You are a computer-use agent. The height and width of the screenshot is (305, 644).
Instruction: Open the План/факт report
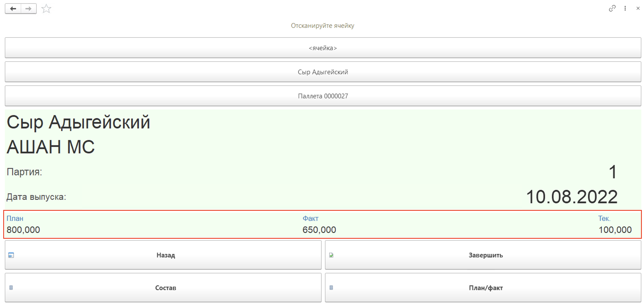pyautogui.click(x=486, y=288)
